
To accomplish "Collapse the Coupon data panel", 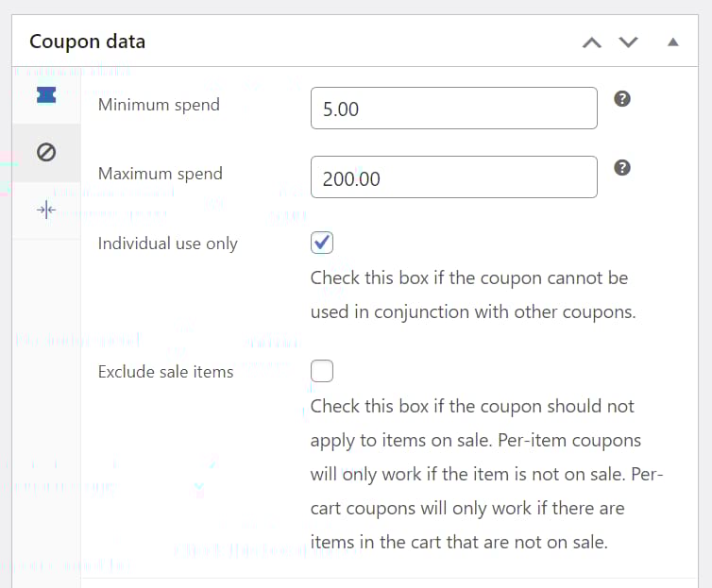I will coord(673,42).
